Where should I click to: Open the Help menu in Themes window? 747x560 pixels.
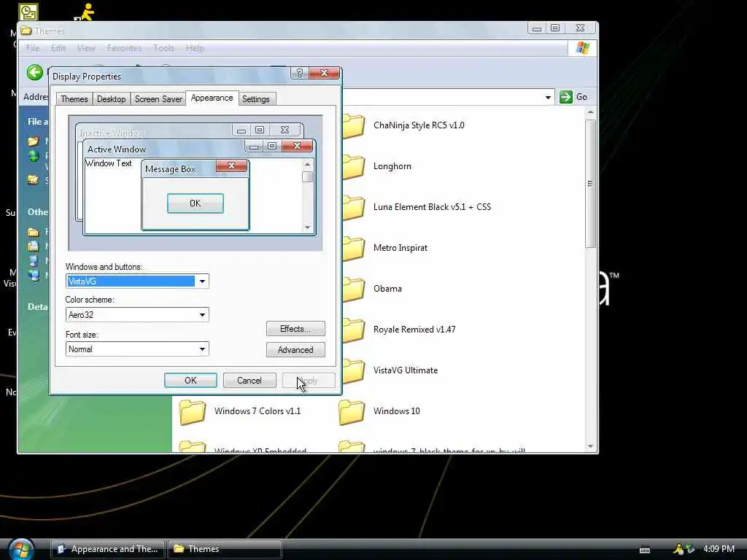[x=195, y=48]
